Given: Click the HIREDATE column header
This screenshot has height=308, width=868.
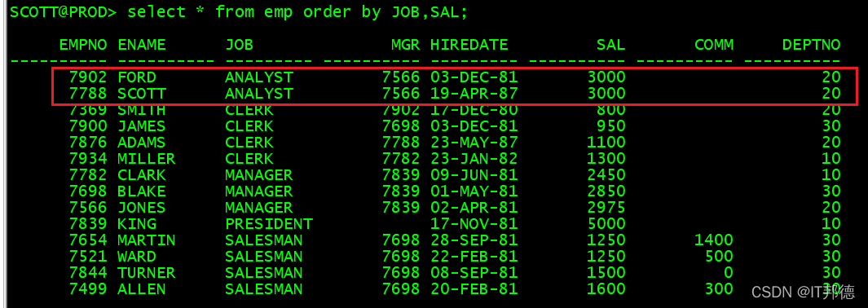Looking at the screenshot, I should [x=469, y=45].
